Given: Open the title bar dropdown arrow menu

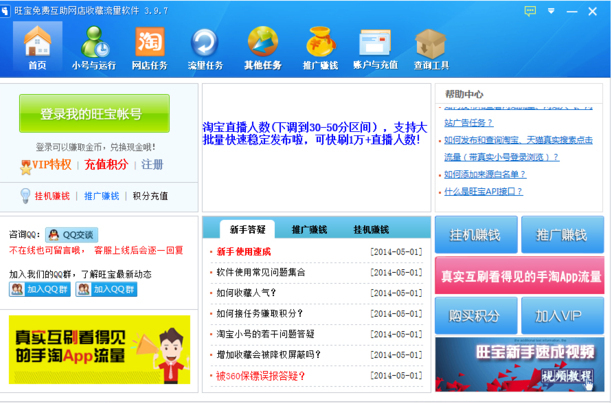Looking at the screenshot, I should [551, 11].
